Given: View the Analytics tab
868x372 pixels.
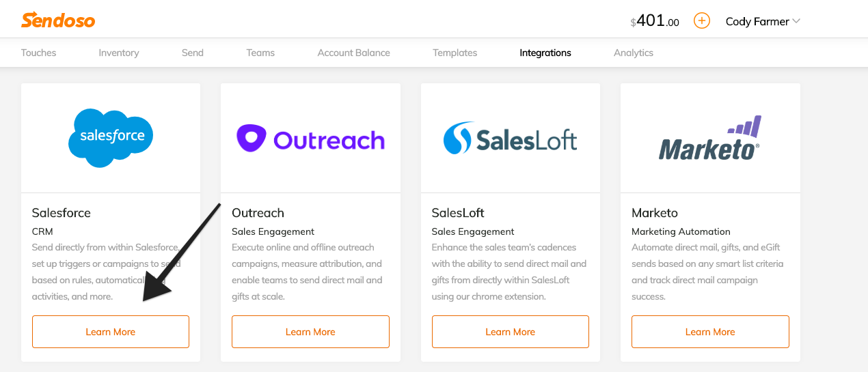Looking at the screenshot, I should [633, 53].
